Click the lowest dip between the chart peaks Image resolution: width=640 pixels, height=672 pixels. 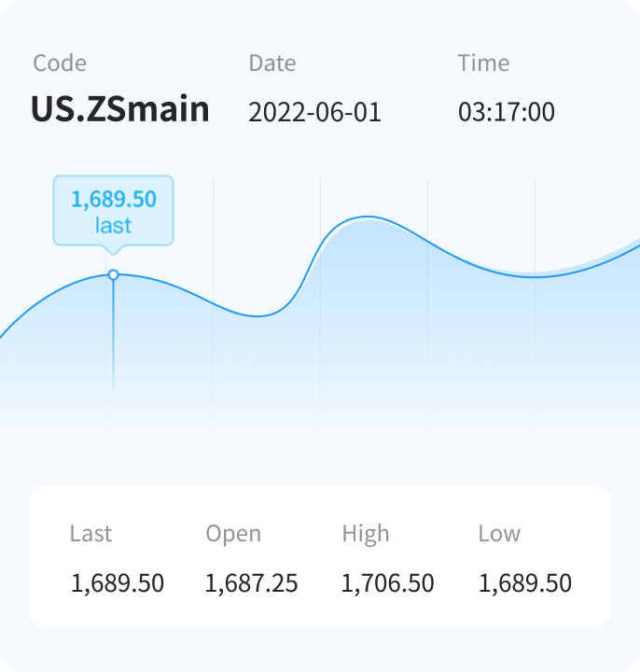[x=259, y=316]
